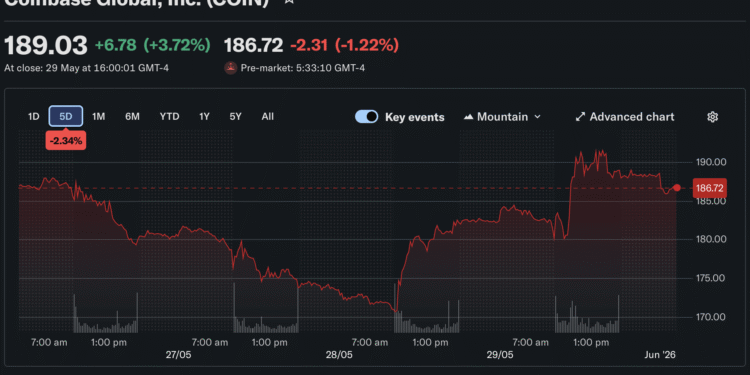Click the -2.34% change badge
The width and height of the screenshot is (750, 375).
point(66,141)
